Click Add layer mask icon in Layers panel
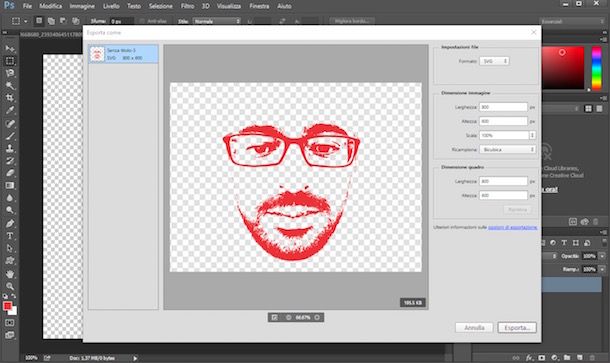Viewport: 610px width, 363px height. [x=542, y=358]
